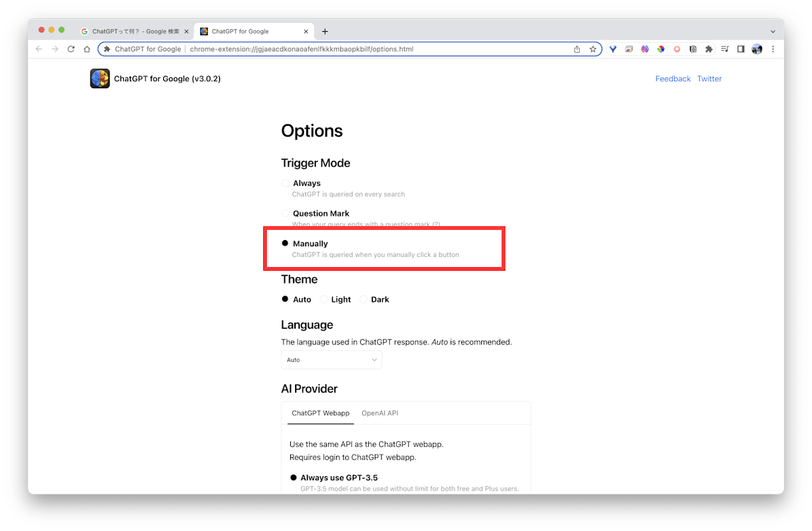Viewport: 812px width, 531px height.
Task: Click the browser forward arrow
Action: (55, 49)
